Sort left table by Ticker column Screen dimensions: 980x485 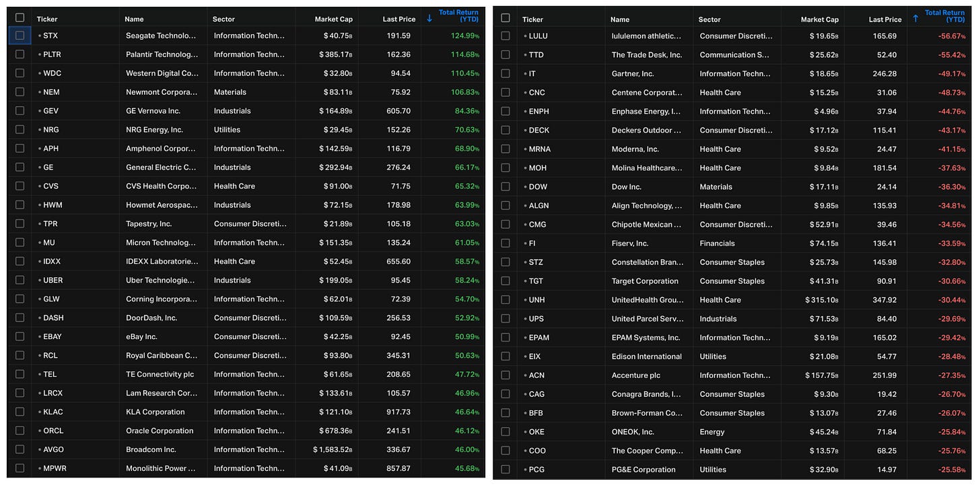tap(47, 19)
